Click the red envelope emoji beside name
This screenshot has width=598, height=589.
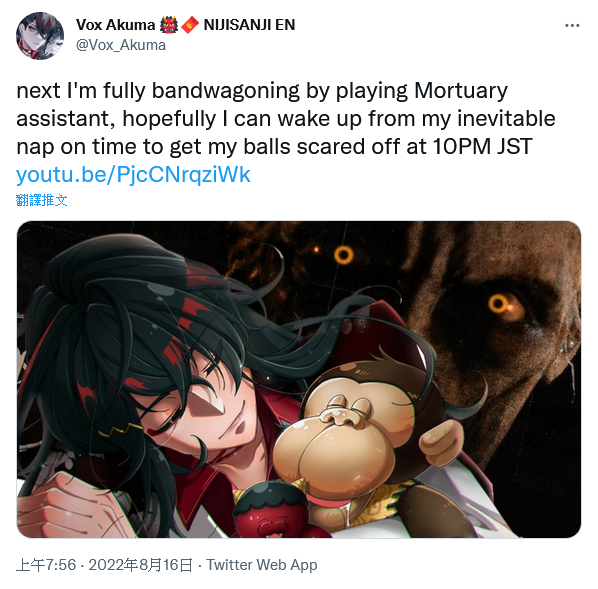click(x=190, y=25)
